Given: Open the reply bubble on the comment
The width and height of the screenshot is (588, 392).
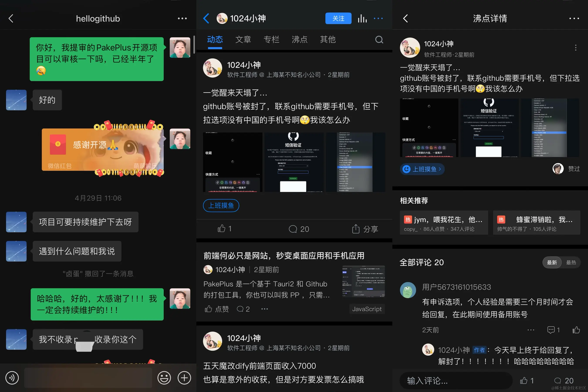Looking at the screenshot, I should pyautogui.click(x=551, y=330).
